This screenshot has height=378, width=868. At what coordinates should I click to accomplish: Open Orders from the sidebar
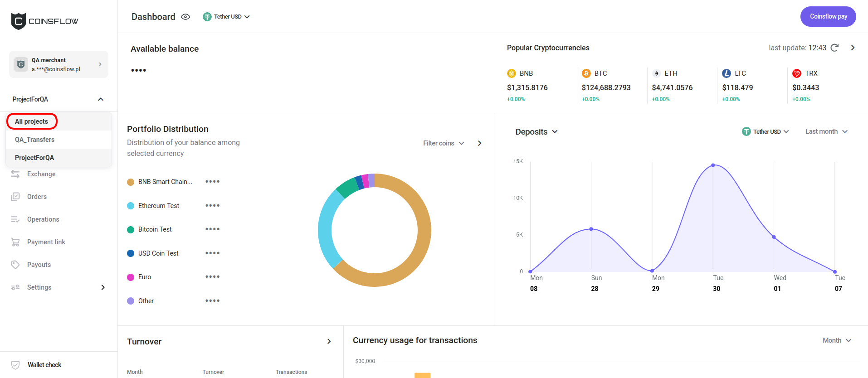[x=37, y=197]
